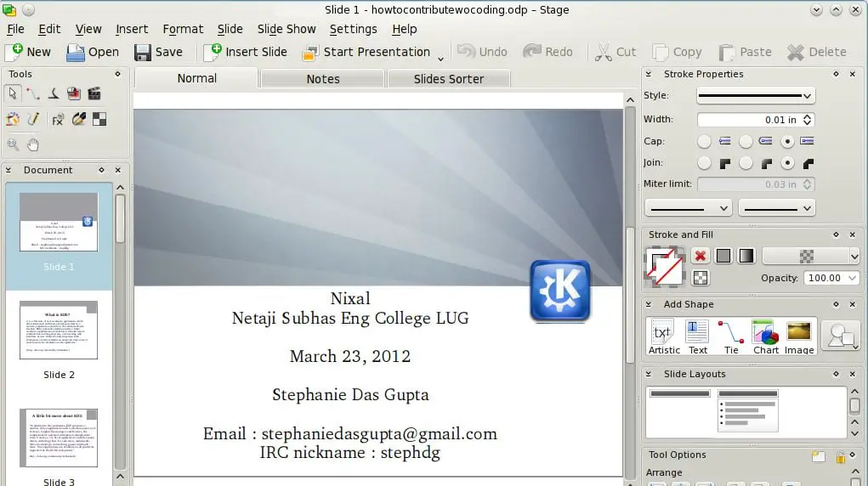Collapse the Add Shape panel
Screen dimensions: 868x486
coord(648,304)
